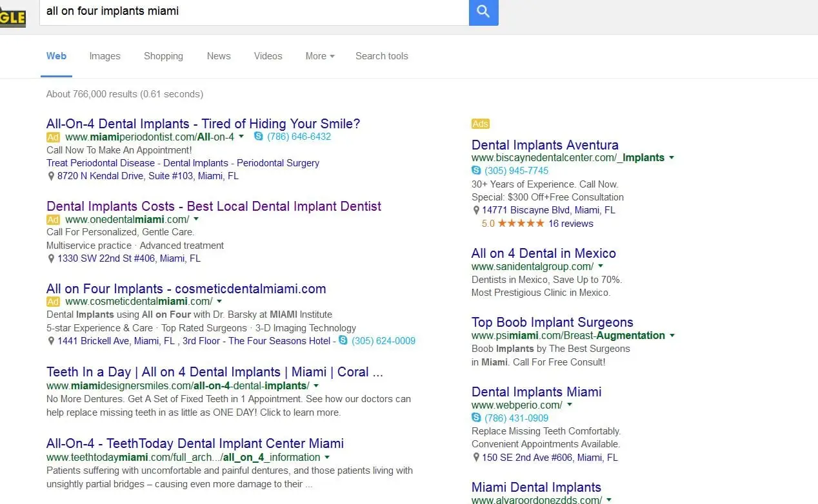This screenshot has height=504, width=818.
Task: Open Top Boob Implant Surgeons ad
Action: tap(552, 322)
